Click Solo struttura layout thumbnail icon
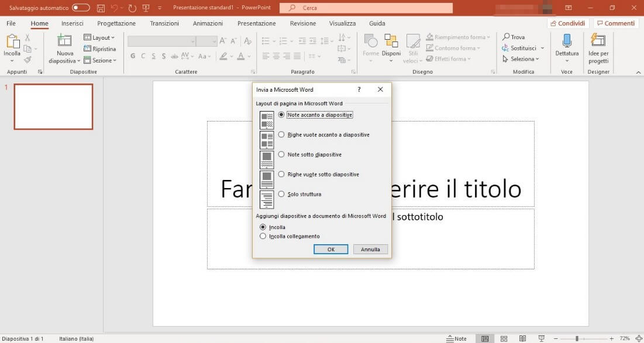 click(267, 199)
